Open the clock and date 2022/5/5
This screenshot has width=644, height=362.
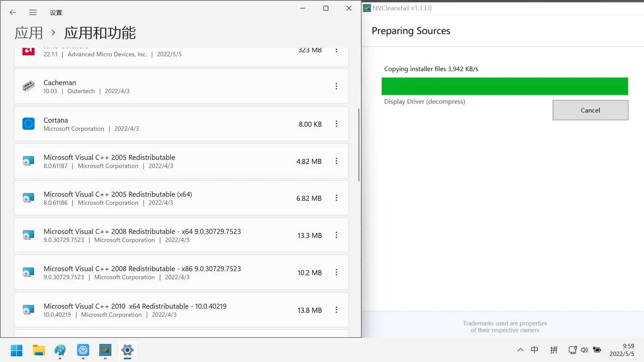tap(622, 350)
